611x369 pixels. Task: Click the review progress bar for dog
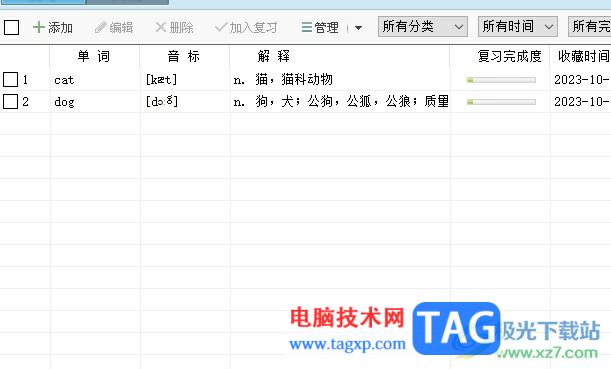click(501, 102)
